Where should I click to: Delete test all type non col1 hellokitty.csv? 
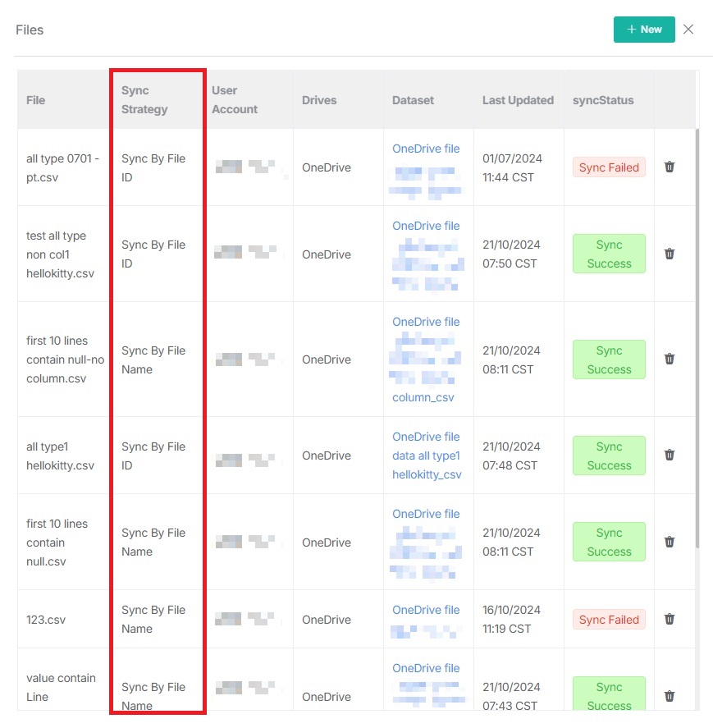pos(670,254)
